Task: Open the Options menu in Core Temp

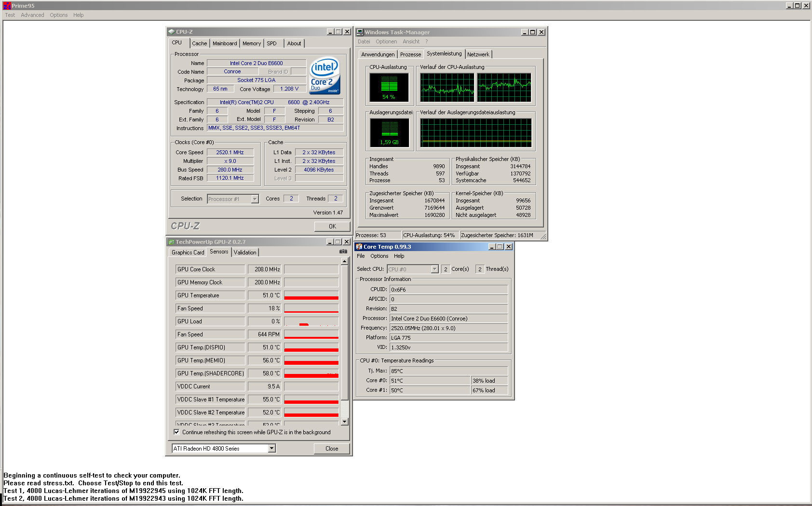Action: pos(379,256)
